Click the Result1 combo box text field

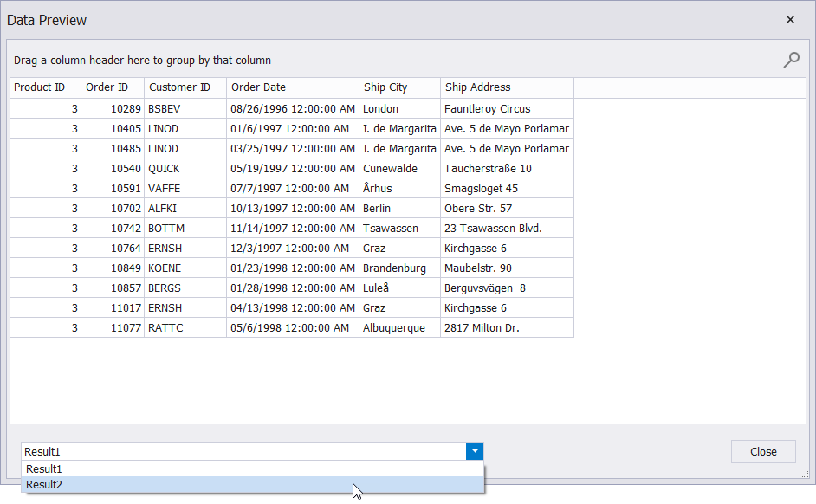click(243, 451)
